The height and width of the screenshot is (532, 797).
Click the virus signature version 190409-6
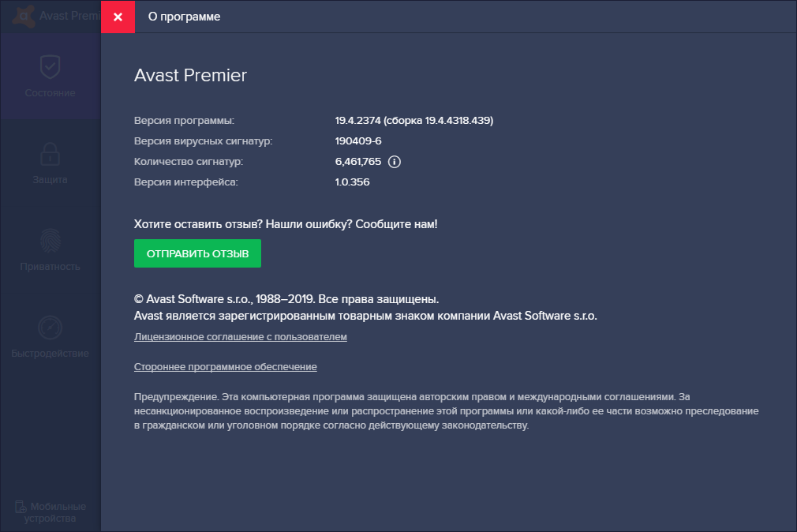point(358,141)
